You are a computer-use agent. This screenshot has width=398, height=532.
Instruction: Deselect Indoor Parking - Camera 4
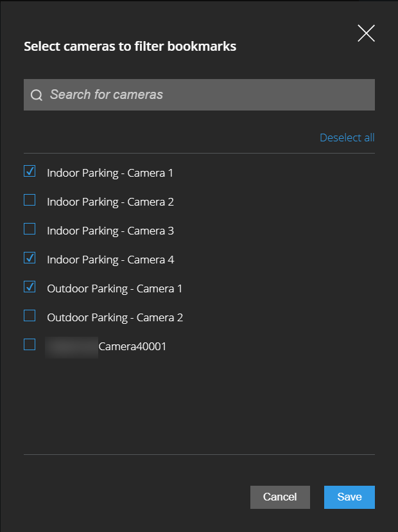[29, 258]
